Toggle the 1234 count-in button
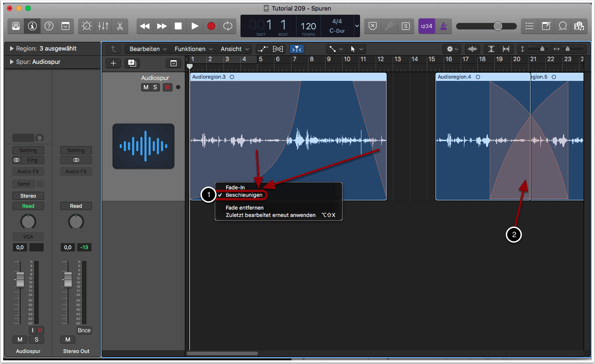The image size is (595, 364). [x=426, y=26]
